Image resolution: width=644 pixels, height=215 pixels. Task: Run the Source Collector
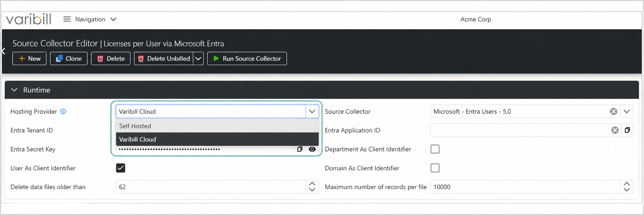[247, 58]
